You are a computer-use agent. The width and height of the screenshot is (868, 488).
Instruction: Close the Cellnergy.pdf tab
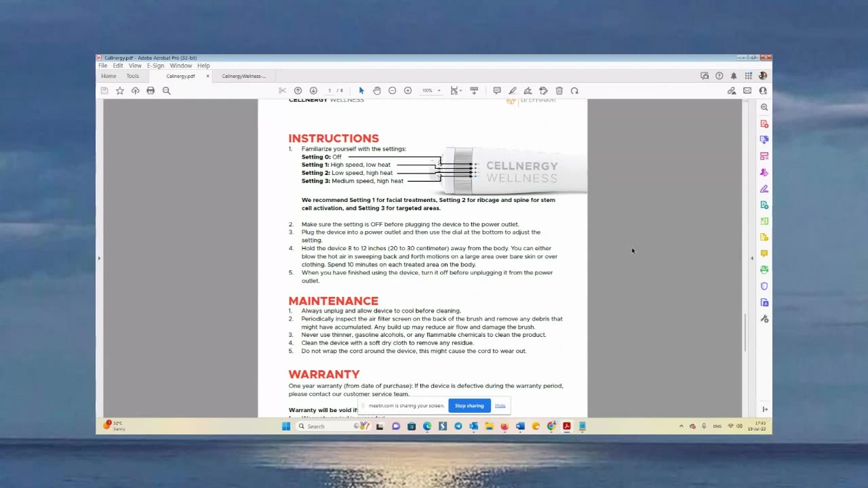pos(208,76)
